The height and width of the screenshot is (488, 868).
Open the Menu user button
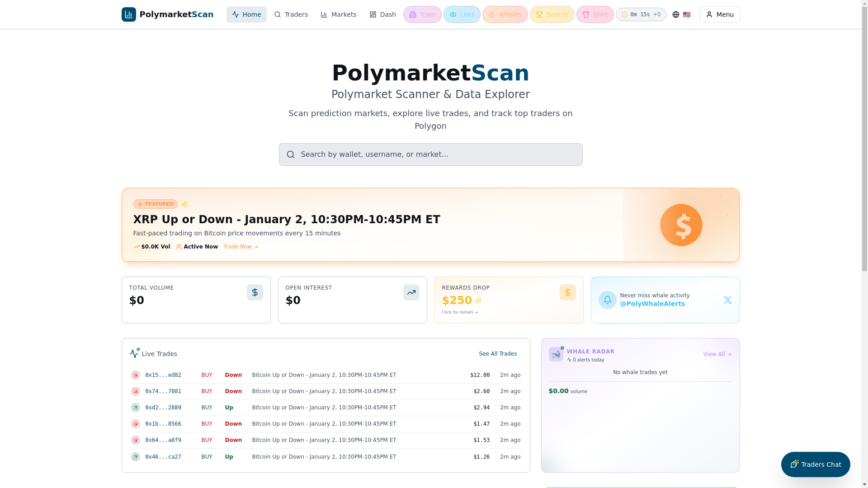pyautogui.click(x=720, y=14)
